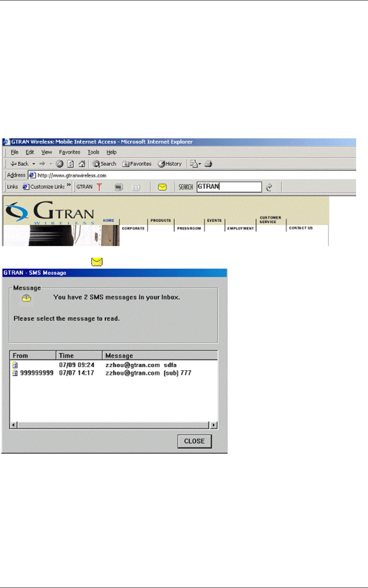This screenshot has height=588, width=368.
Task: Open the History toolbar button
Action: pyautogui.click(x=170, y=164)
